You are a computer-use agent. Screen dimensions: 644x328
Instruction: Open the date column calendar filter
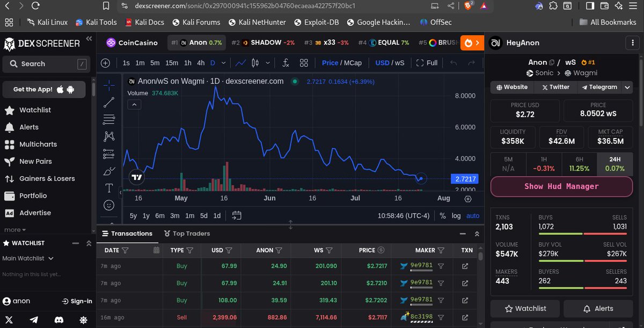pos(156,250)
